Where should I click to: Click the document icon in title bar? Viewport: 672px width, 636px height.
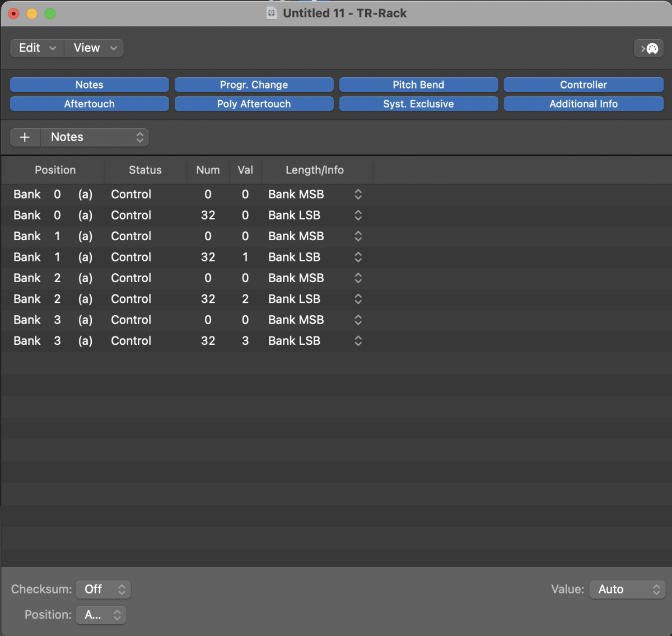[x=272, y=13]
